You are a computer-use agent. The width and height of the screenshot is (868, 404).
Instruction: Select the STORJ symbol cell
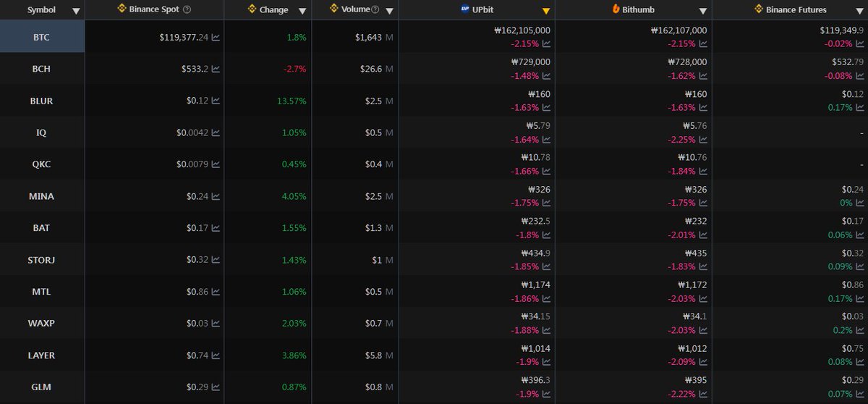point(42,260)
